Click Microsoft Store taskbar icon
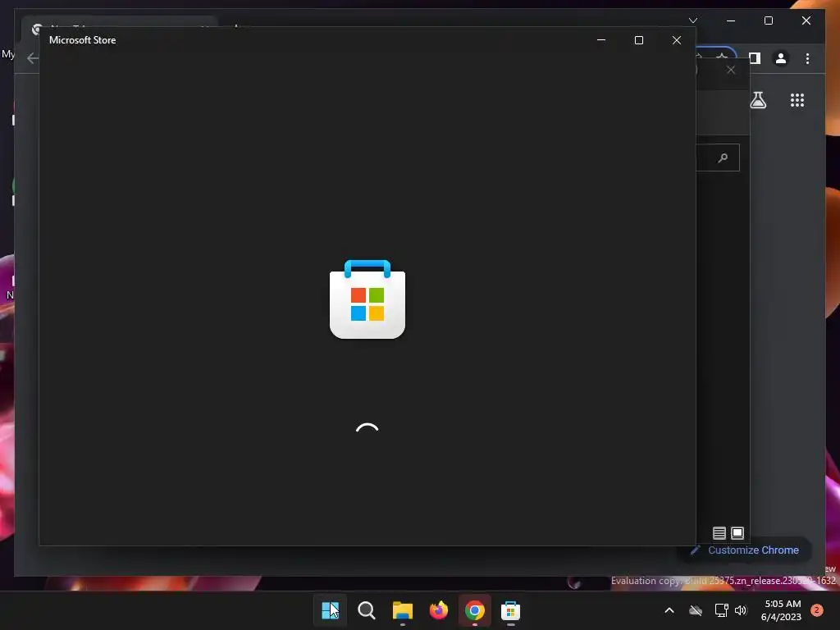The width and height of the screenshot is (840, 630). 510,610
